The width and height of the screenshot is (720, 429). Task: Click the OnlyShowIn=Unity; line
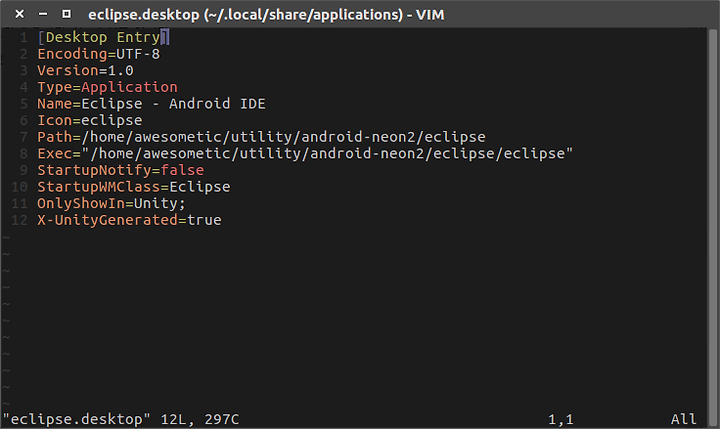point(112,203)
